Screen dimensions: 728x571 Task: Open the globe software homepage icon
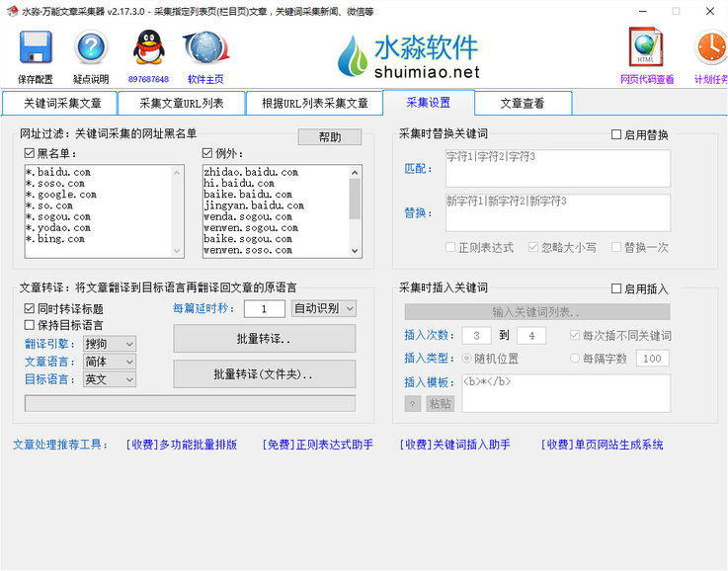click(205, 48)
